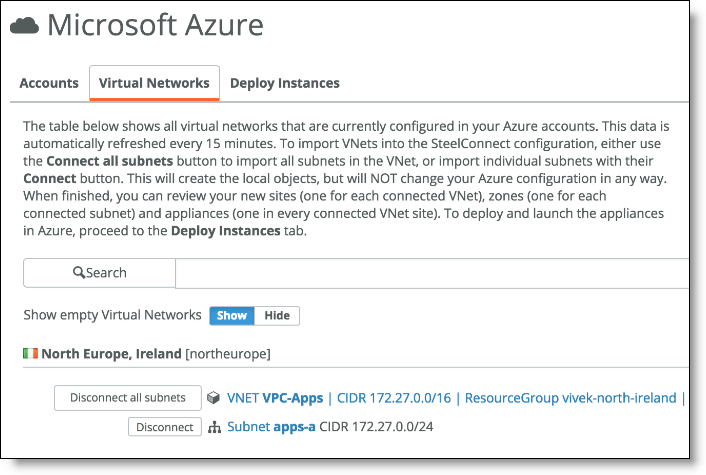Click the 'Show empty Virtual Networks' label
The width and height of the screenshot is (706, 475).
(112, 315)
